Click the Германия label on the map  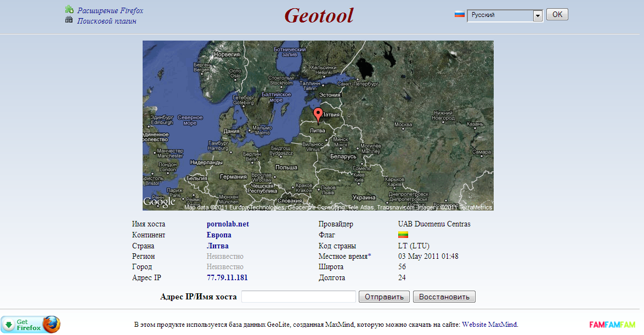233,177
